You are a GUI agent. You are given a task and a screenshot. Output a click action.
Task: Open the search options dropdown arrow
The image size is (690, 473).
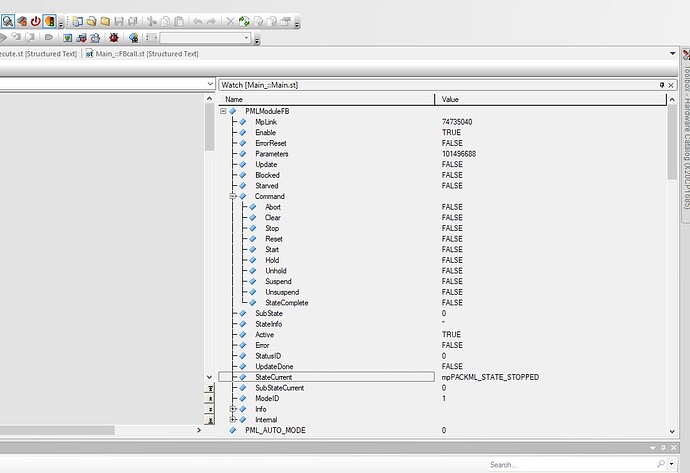coord(671,464)
